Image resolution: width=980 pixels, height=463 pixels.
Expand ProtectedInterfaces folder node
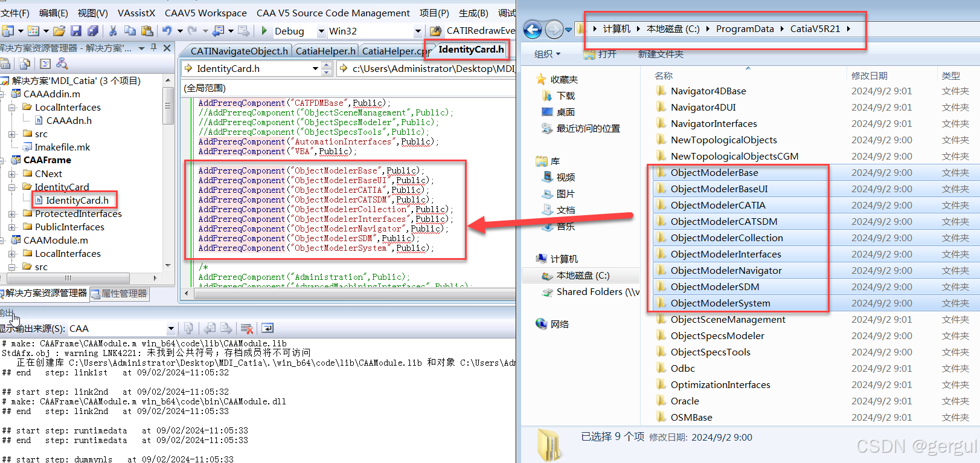tap(11, 213)
